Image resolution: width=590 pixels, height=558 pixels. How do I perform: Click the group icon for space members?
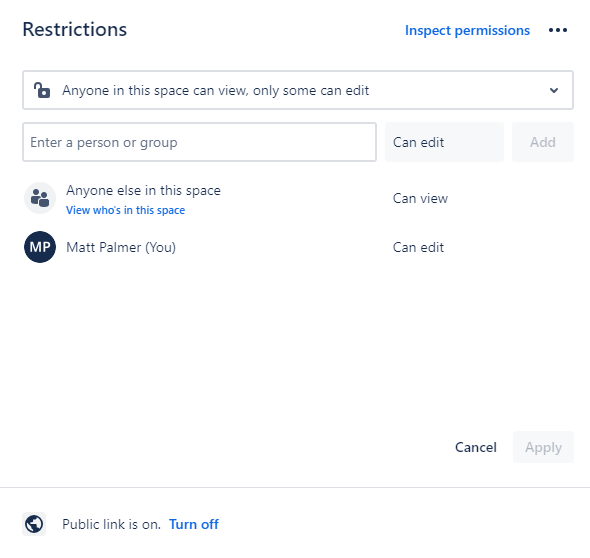pos(40,198)
